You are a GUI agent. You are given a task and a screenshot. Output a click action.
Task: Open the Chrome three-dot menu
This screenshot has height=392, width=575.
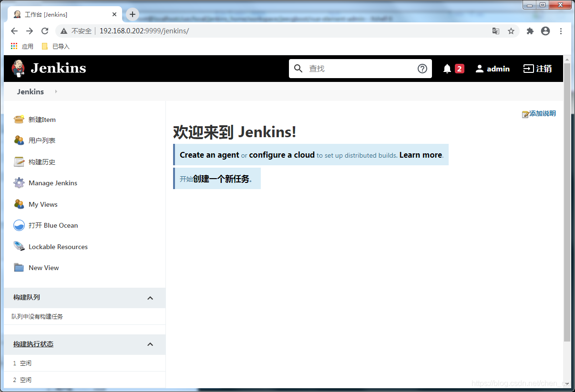coord(561,31)
